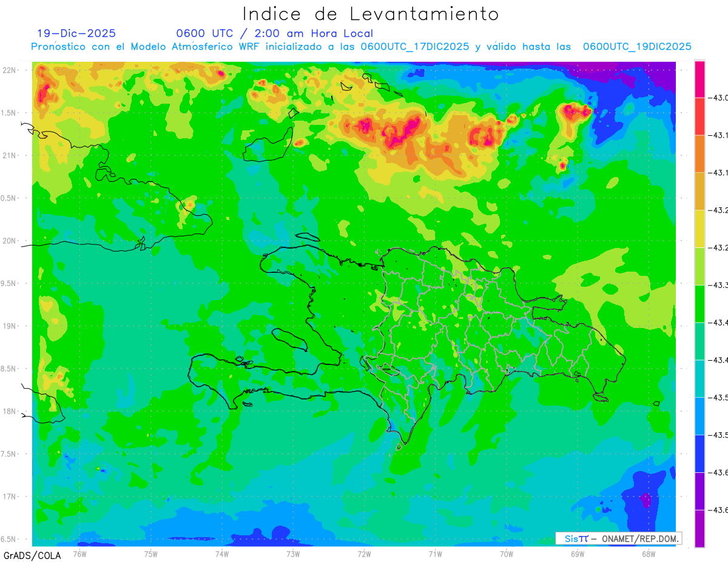Click the 69W longitude label
The width and height of the screenshot is (728, 562).
coord(578,554)
